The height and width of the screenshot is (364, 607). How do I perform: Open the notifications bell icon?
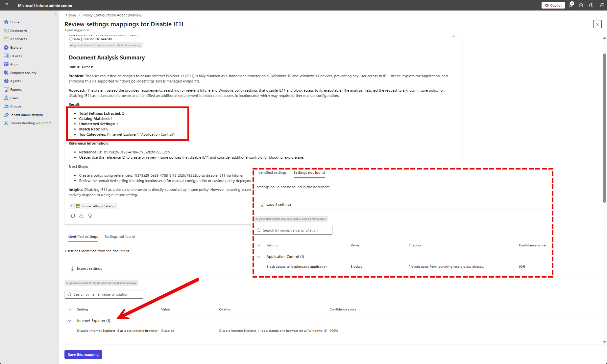click(x=571, y=5)
